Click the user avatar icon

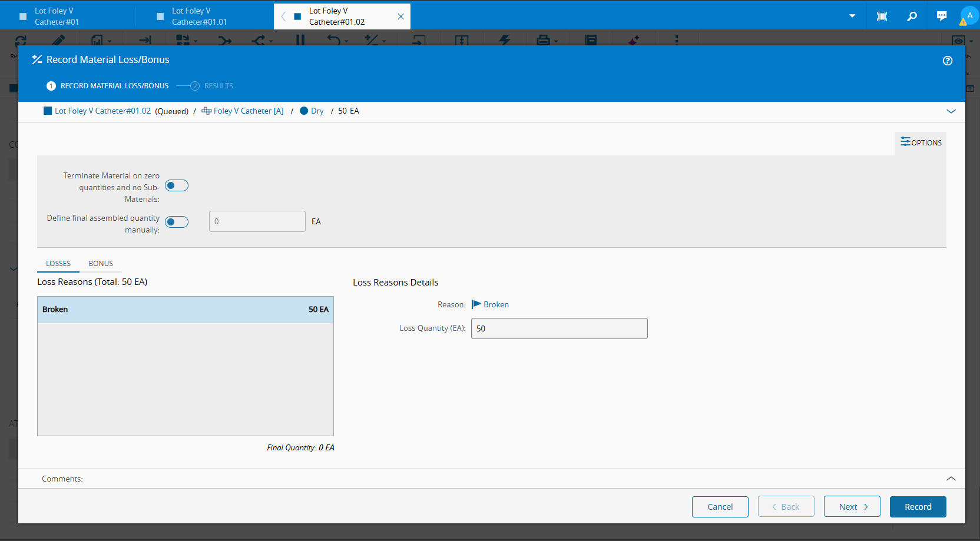pos(969,16)
